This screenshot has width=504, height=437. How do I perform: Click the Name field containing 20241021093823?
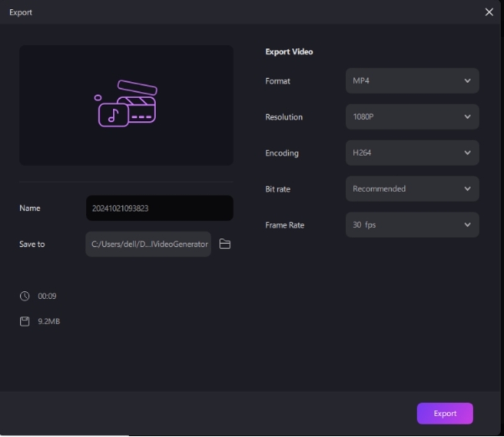tap(159, 208)
